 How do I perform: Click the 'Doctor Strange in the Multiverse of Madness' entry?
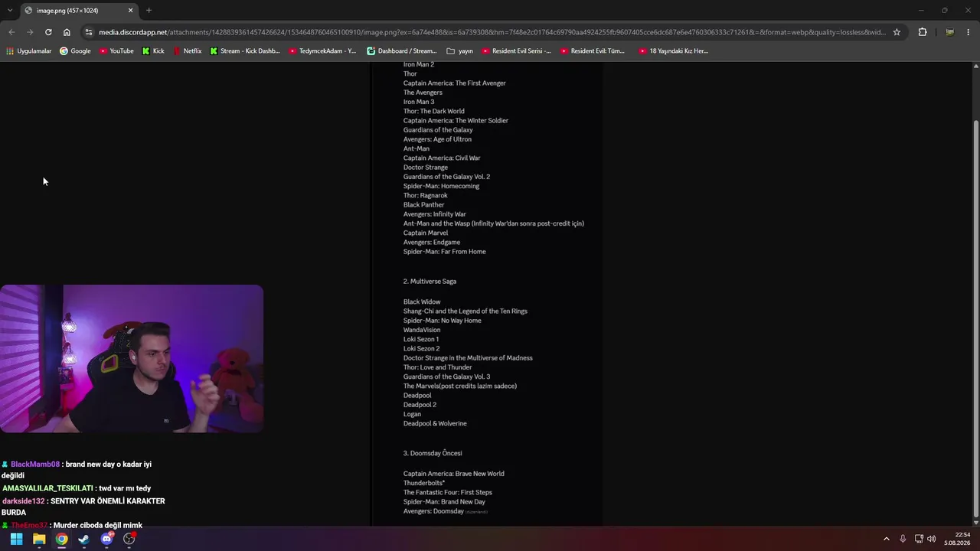pyautogui.click(x=468, y=358)
